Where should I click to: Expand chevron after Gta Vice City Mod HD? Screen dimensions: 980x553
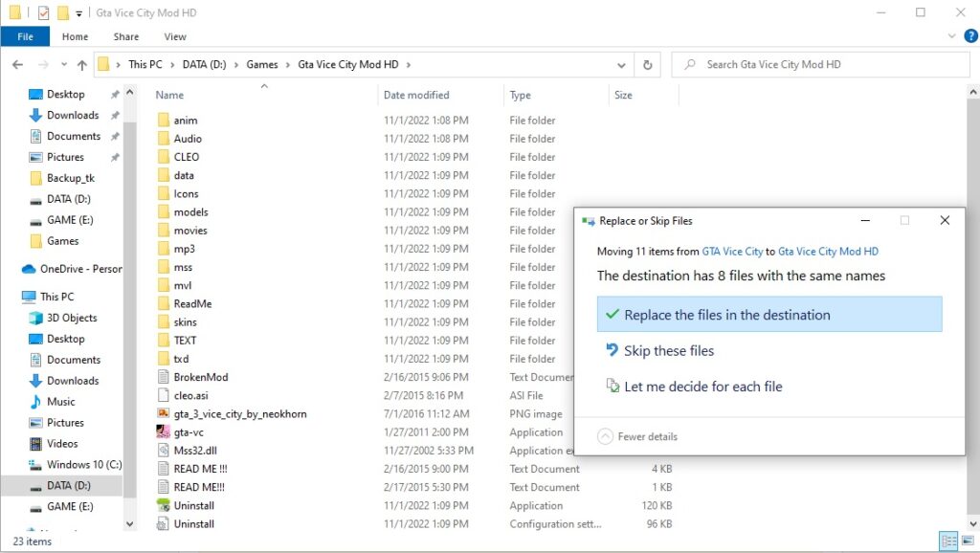click(x=408, y=64)
